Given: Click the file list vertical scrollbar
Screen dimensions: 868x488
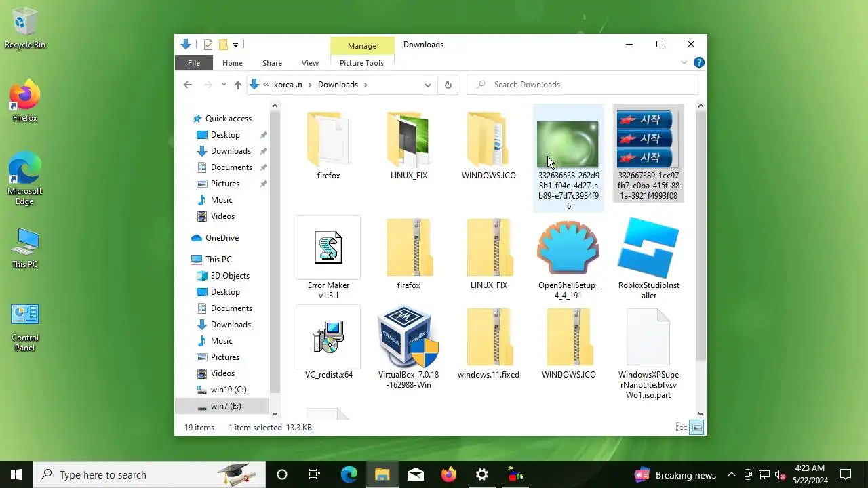Looking at the screenshot, I should (x=701, y=237).
